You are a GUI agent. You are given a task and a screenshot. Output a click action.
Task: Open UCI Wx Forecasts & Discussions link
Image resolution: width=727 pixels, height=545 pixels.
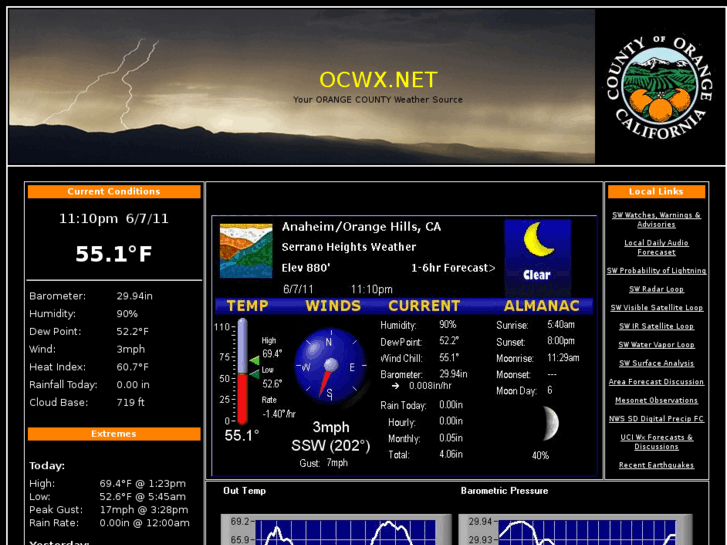pyautogui.click(x=656, y=442)
